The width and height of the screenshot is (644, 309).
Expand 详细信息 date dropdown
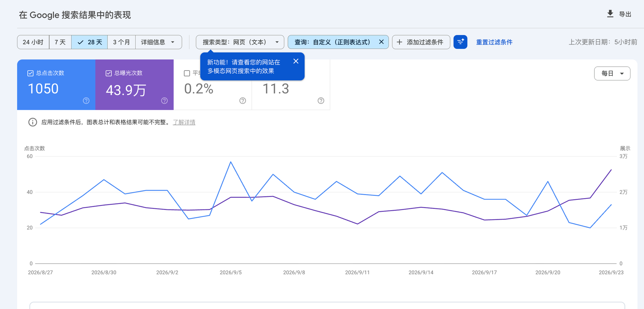point(158,42)
